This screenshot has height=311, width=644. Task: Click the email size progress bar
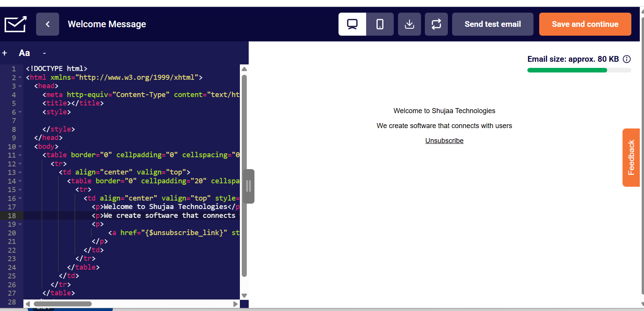[579, 70]
